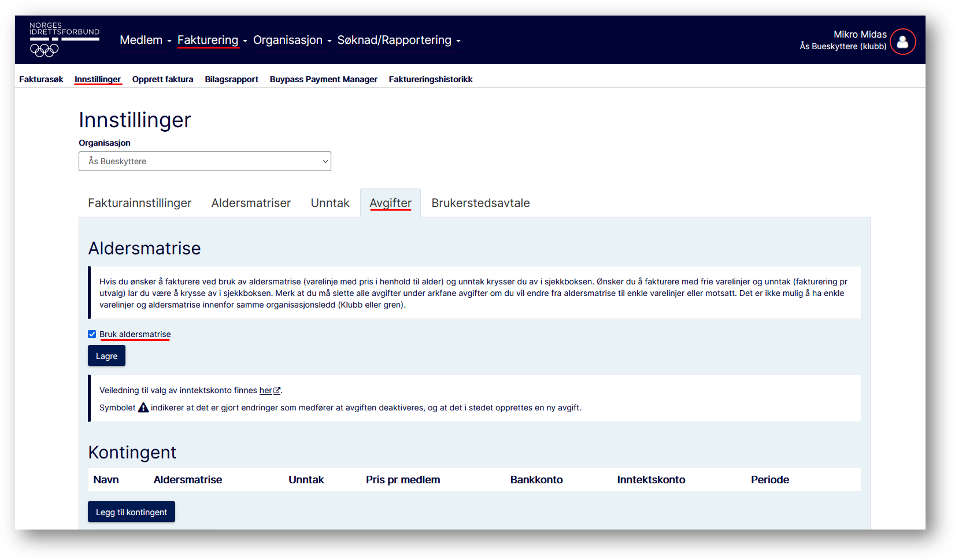Screen dimensions: 956x560
Task: Expand the Søknad/Rapportering menu
Action: [399, 40]
